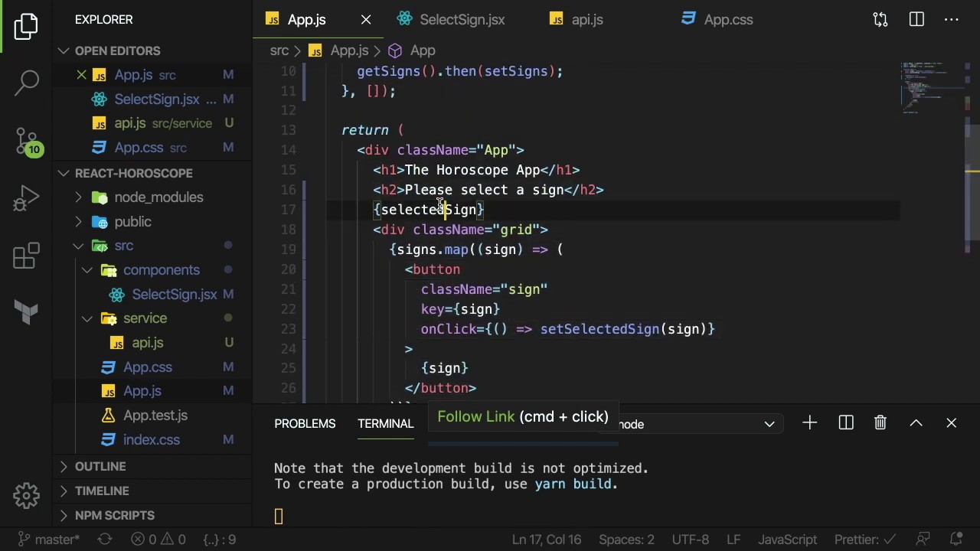Image resolution: width=980 pixels, height=551 pixels.
Task: Switch to the api.js editor tab
Action: click(587, 20)
